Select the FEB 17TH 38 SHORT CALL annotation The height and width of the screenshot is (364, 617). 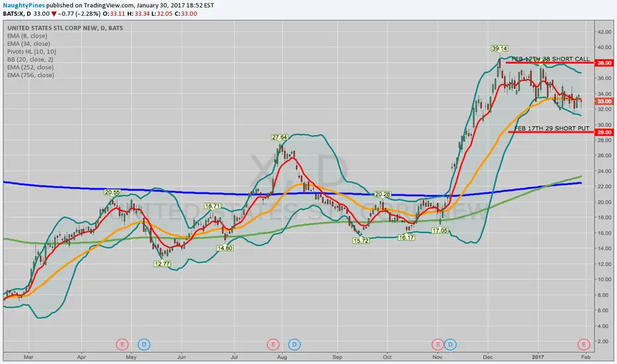point(551,59)
